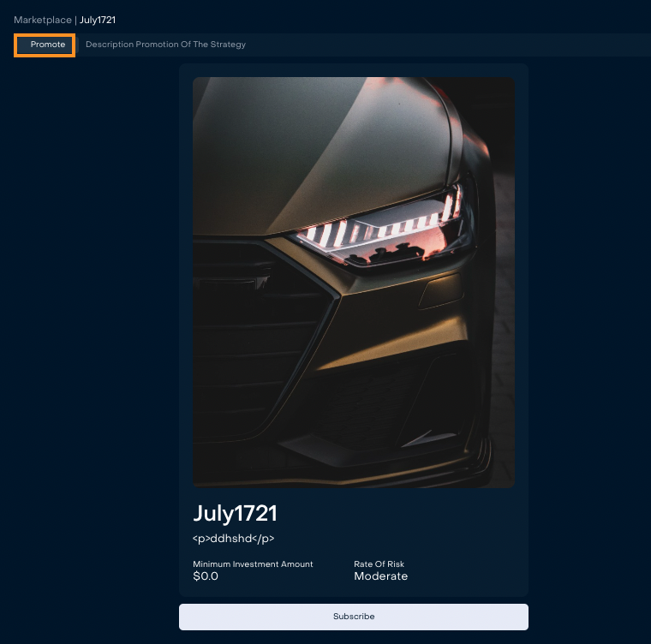Click the <p>ddhshd</p> description text
The width and height of the screenshot is (651, 644).
tap(233, 539)
